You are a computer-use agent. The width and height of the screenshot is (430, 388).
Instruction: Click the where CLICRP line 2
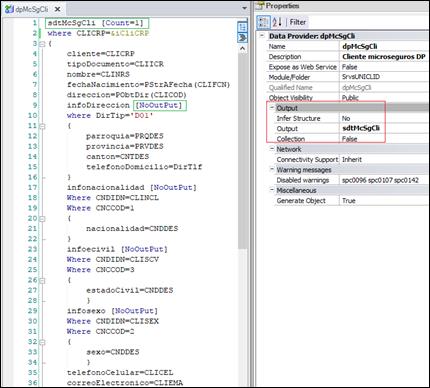pos(98,33)
